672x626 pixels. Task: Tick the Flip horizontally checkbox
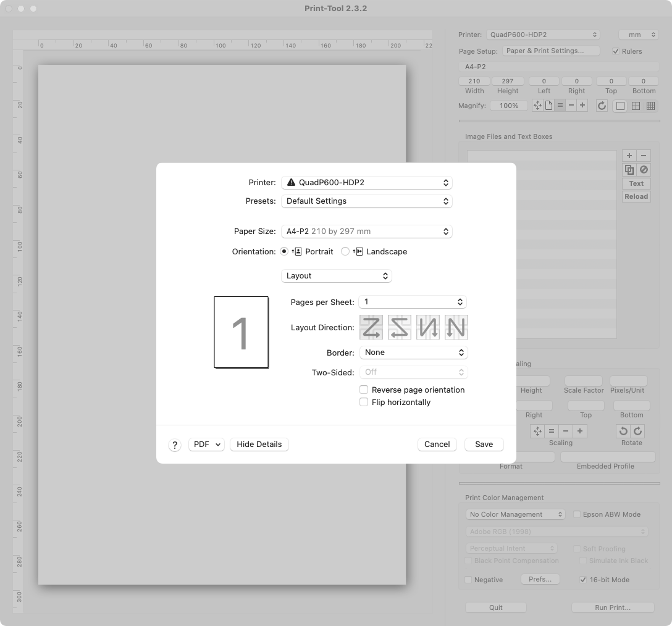coord(364,402)
